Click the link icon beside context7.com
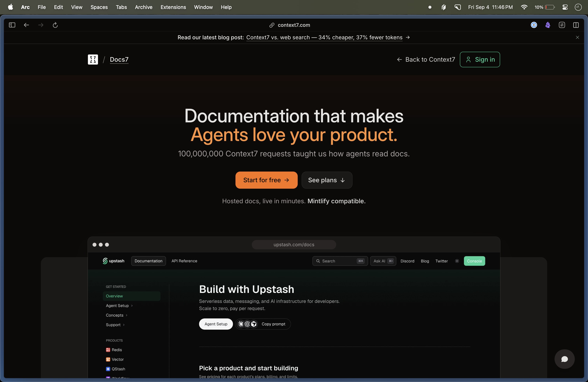588x382 pixels. [x=272, y=25]
